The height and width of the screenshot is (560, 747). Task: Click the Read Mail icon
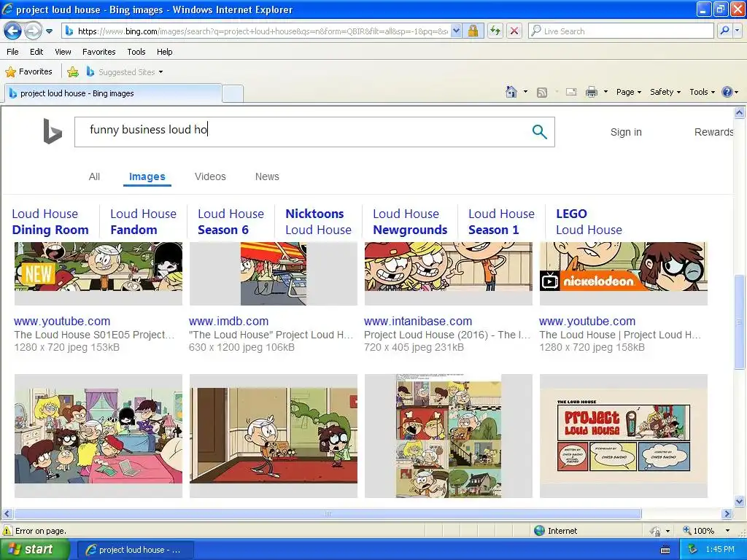click(571, 92)
